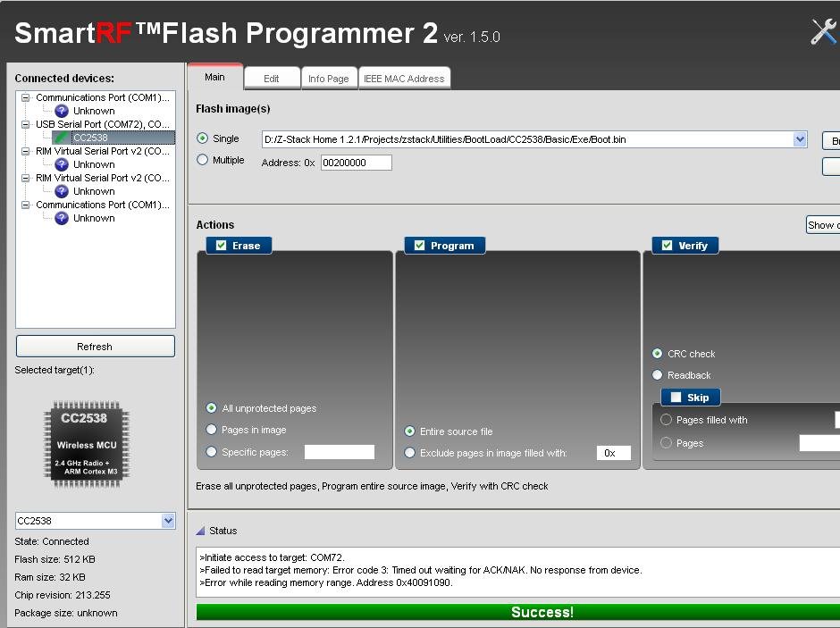Open the Info Page tab
The image size is (840, 628).
coord(329,79)
